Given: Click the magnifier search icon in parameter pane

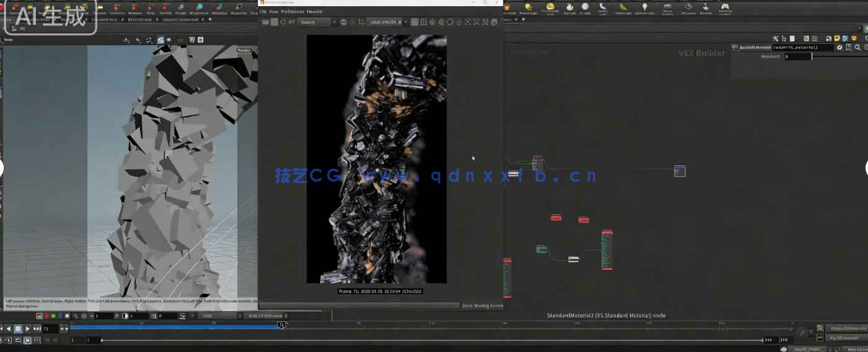Looking at the screenshot, I should click(x=857, y=47).
